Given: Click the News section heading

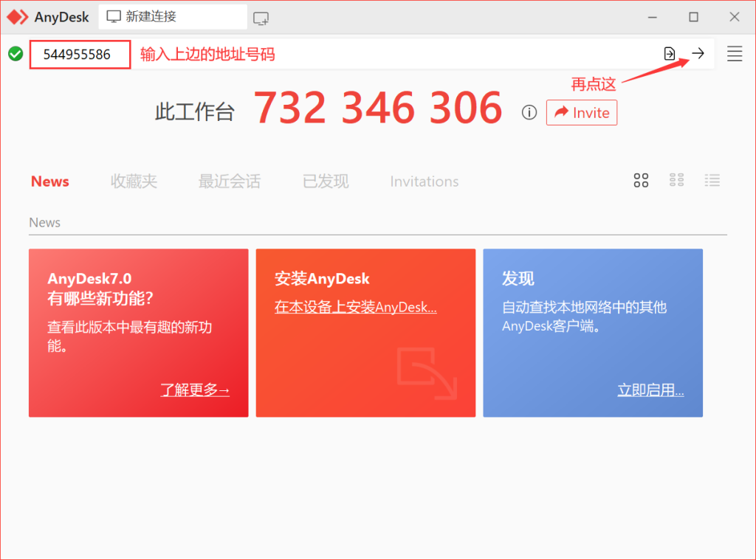Looking at the screenshot, I should pyautogui.click(x=45, y=223).
